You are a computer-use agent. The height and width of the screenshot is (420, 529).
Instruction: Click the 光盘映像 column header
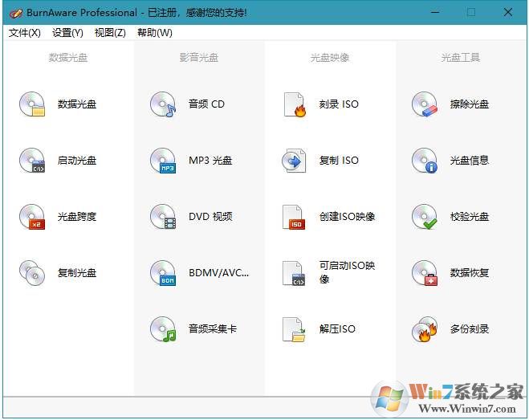pos(330,58)
